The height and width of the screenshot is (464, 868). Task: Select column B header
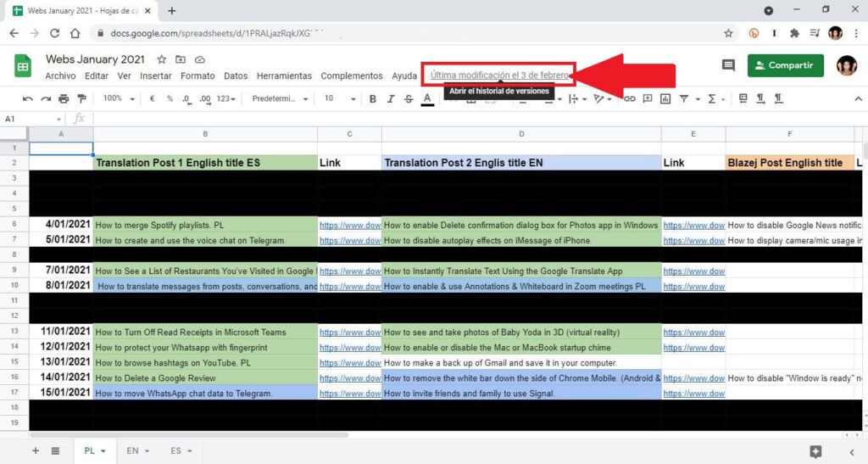(205, 134)
